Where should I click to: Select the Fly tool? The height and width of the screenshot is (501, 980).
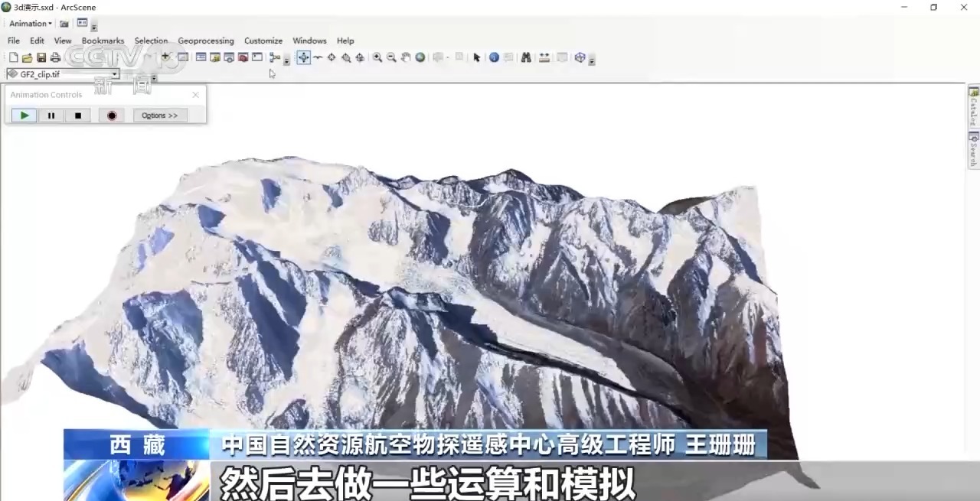click(318, 57)
